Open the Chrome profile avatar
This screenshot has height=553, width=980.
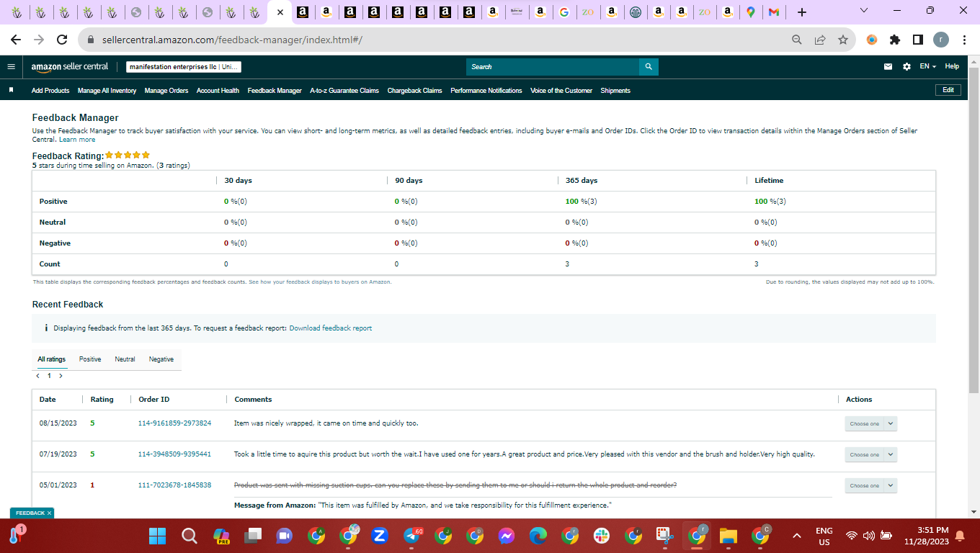(941, 40)
